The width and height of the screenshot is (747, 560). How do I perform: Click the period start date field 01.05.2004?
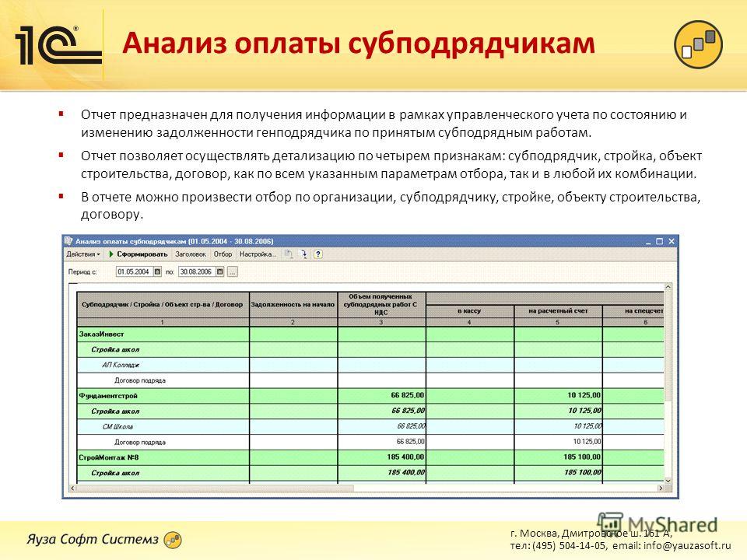coord(135,272)
